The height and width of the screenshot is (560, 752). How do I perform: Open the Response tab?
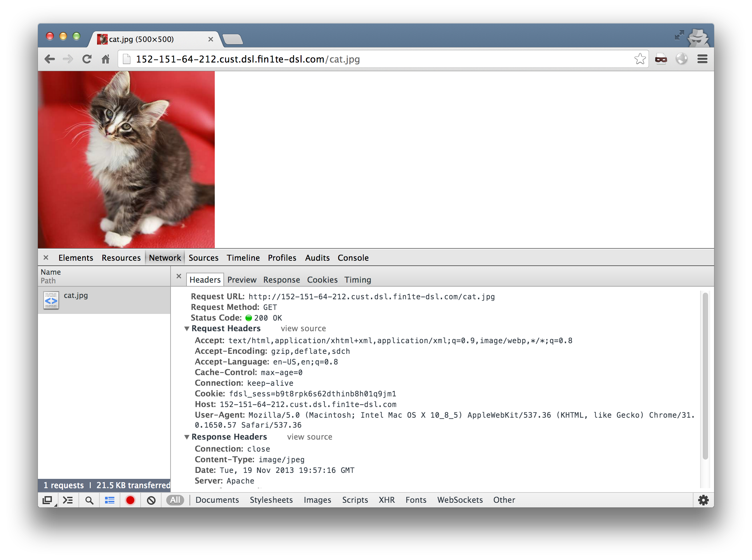coord(282,280)
